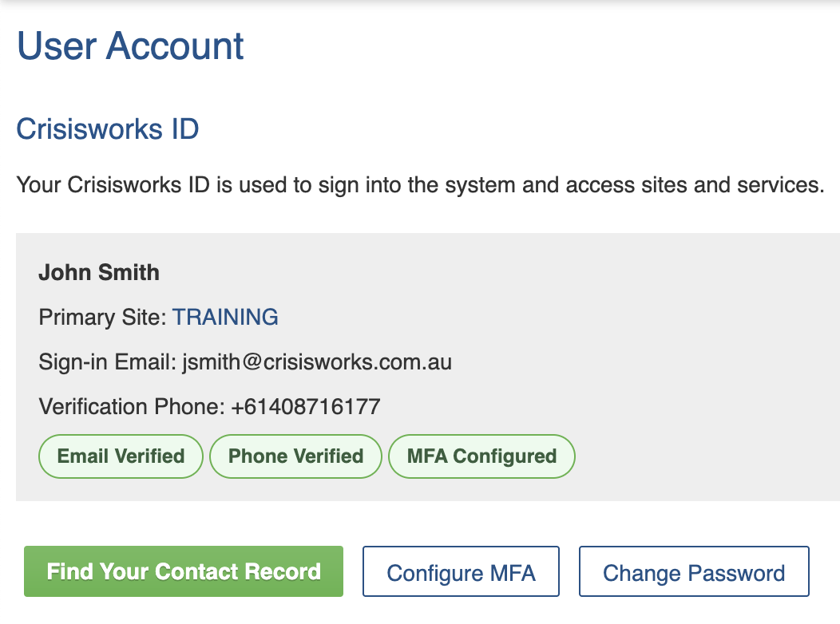Image resolution: width=840 pixels, height=624 pixels.
Task: Select the Crisisworks ID section heading
Action: pos(108,128)
